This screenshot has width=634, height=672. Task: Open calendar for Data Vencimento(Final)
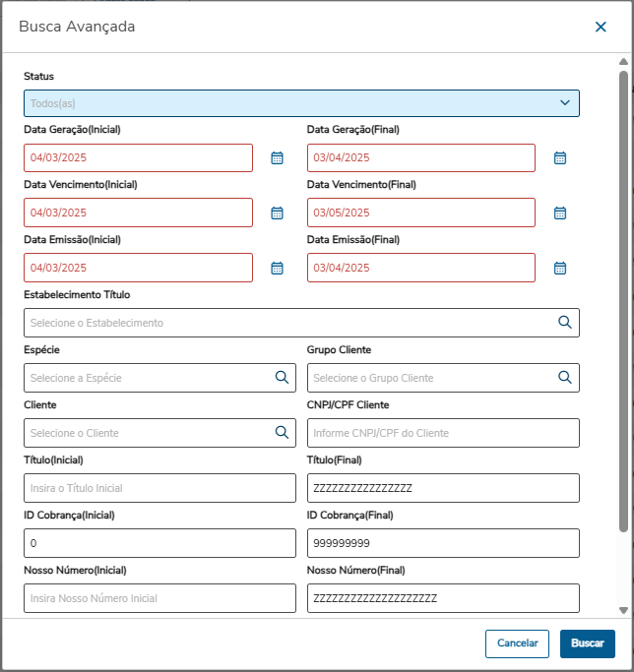[560, 213]
